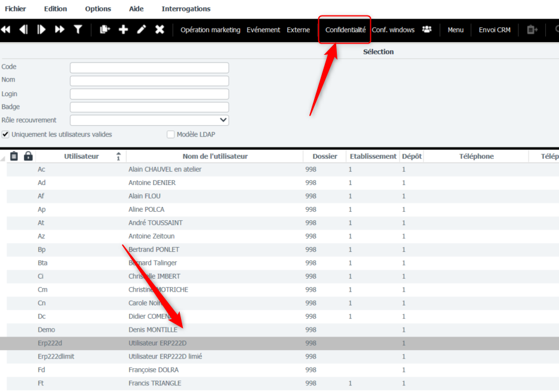Select Antoine DENIER in the list
Screen dimensions: 559x392
coord(282,183)
